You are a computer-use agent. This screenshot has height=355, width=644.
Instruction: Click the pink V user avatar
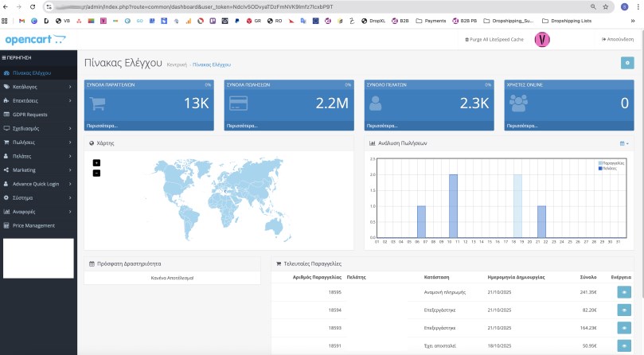click(x=542, y=39)
